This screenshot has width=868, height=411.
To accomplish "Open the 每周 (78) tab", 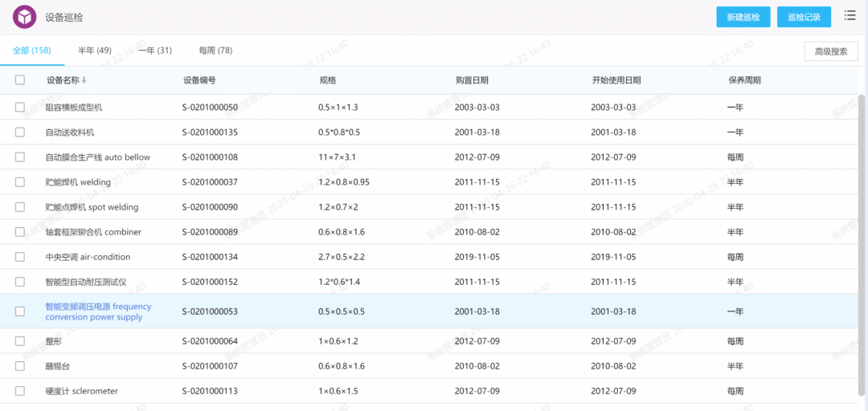I will tap(216, 51).
